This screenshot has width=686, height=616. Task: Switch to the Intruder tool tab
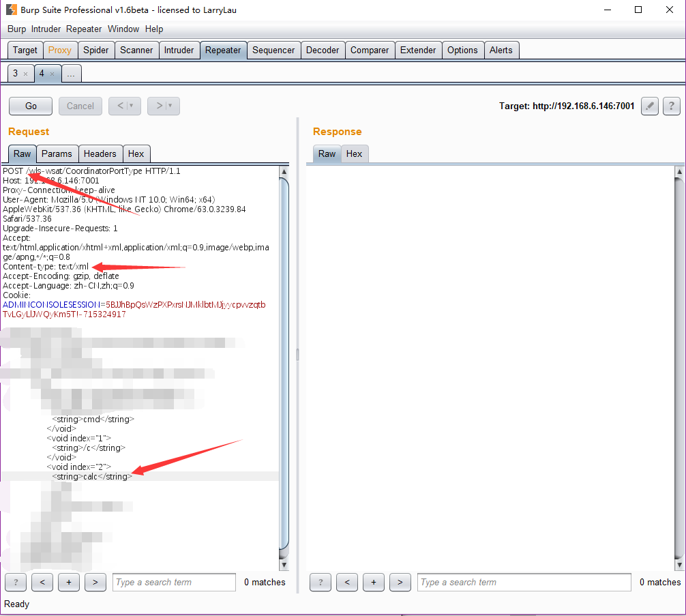pyautogui.click(x=179, y=50)
